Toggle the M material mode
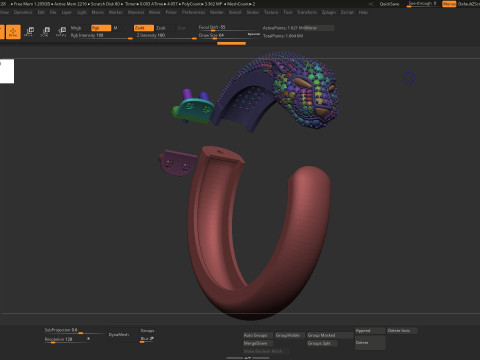The image size is (480, 360). [116, 28]
